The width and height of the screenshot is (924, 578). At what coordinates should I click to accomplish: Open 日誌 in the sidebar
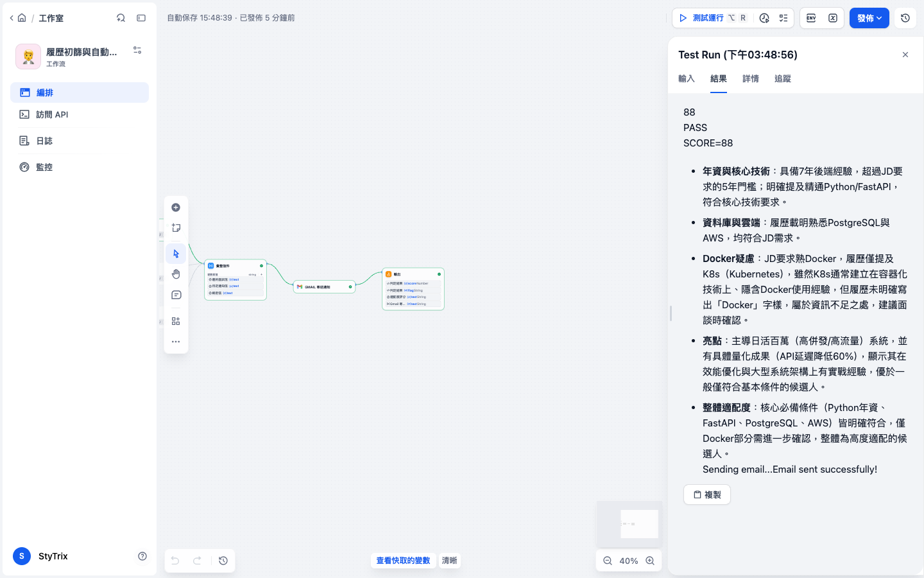point(80,141)
